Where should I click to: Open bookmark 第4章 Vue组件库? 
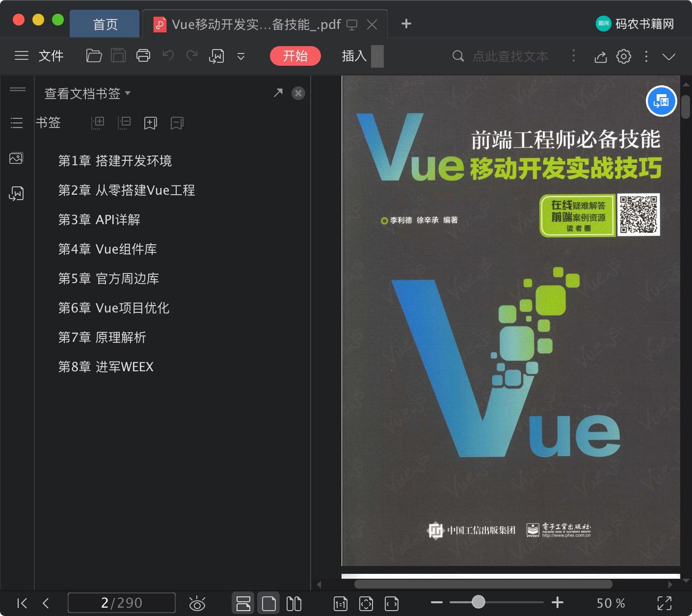click(x=107, y=249)
